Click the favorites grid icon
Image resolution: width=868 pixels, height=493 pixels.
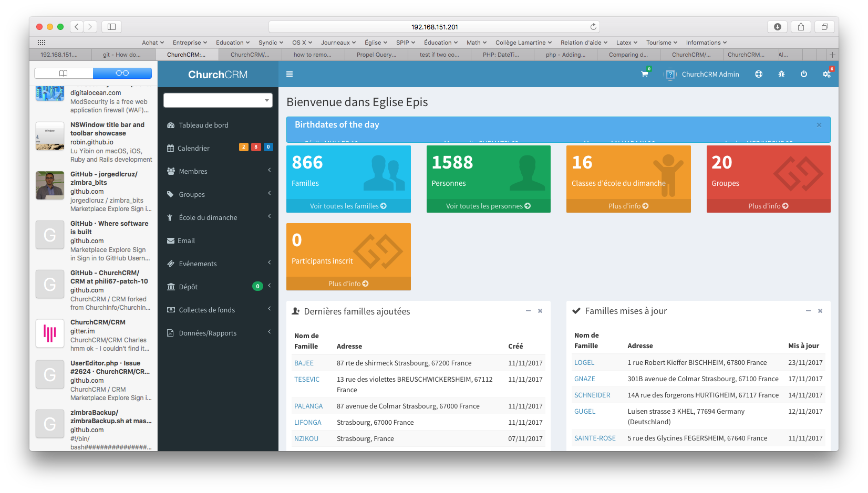click(x=42, y=43)
